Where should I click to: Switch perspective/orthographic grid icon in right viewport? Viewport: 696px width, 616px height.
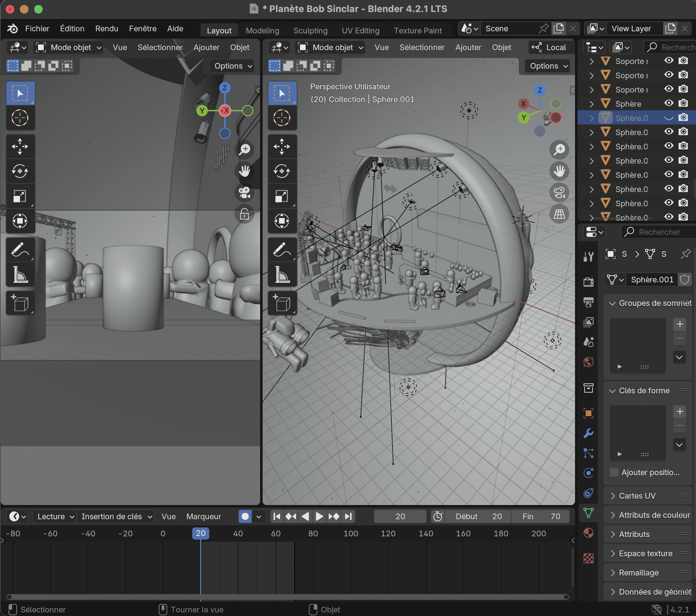[x=559, y=214]
